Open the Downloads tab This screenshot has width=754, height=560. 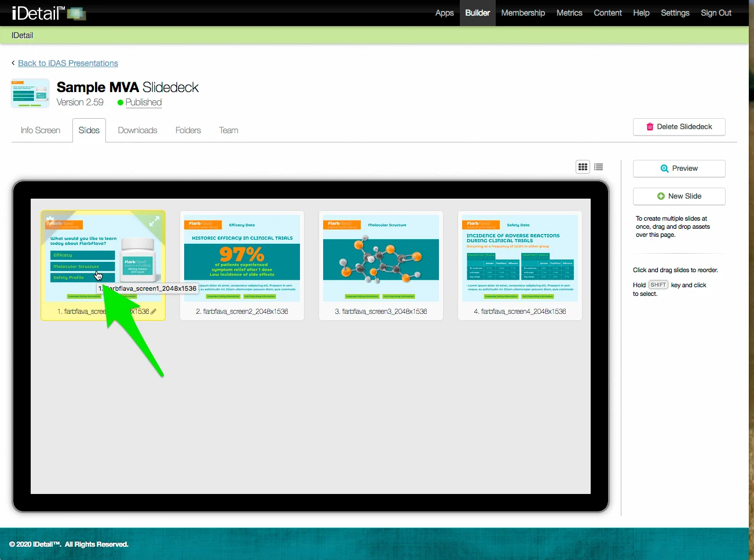tap(138, 130)
